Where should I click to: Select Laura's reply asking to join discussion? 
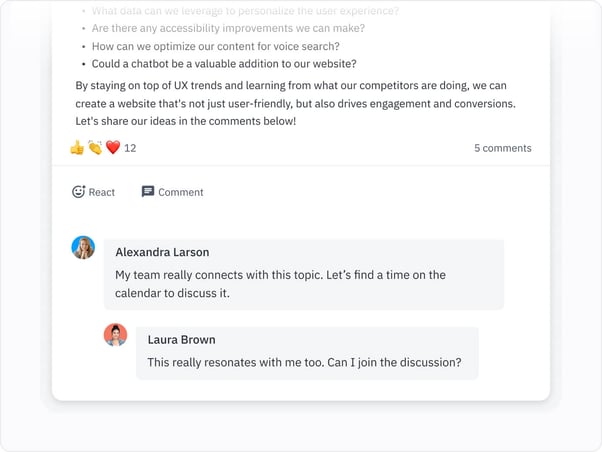304,363
